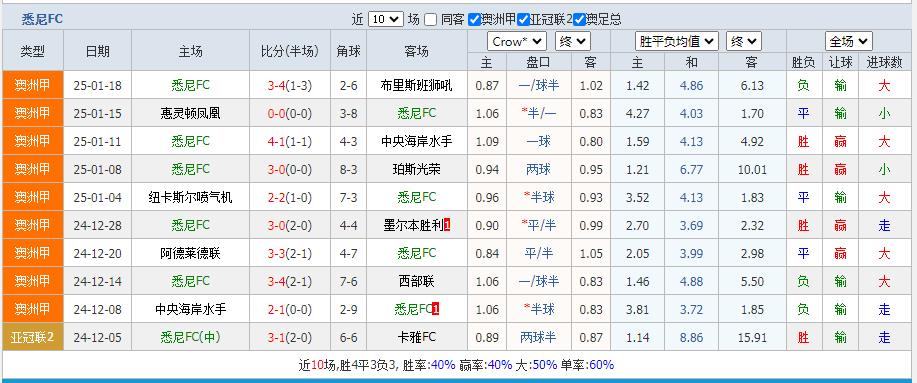Click handicap *平/半 in 24-12-28 row

(x=539, y=225)
